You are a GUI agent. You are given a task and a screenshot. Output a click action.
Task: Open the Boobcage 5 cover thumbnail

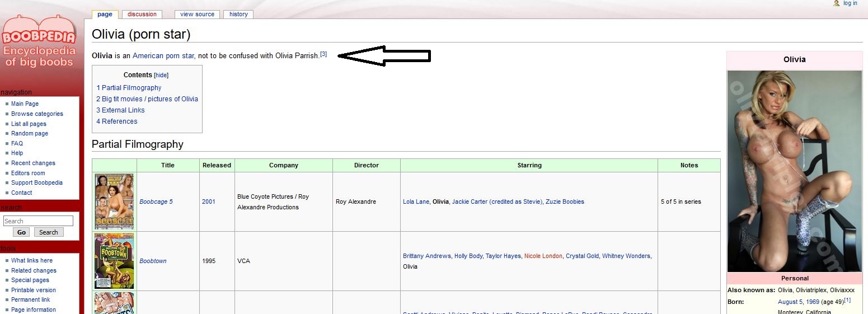click(114, 201)
